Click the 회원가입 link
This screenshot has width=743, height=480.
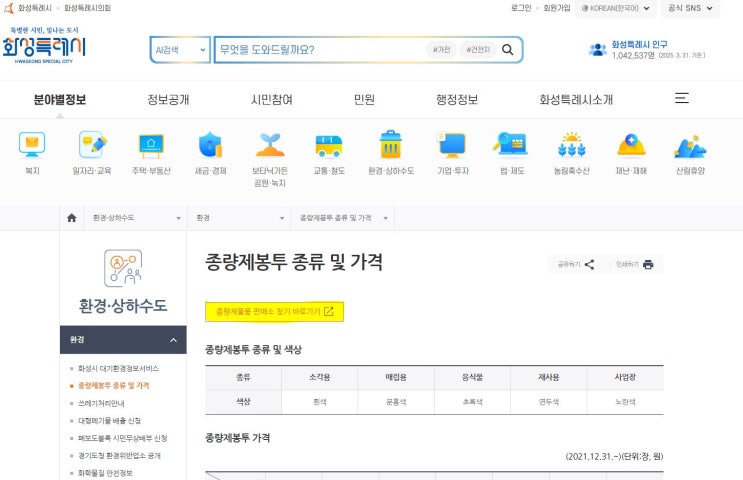pyautogui.click(x=557, y=8)
